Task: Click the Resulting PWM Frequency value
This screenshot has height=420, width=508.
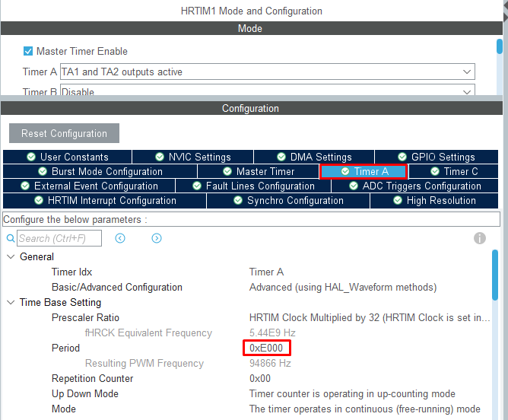Action: 270,363
